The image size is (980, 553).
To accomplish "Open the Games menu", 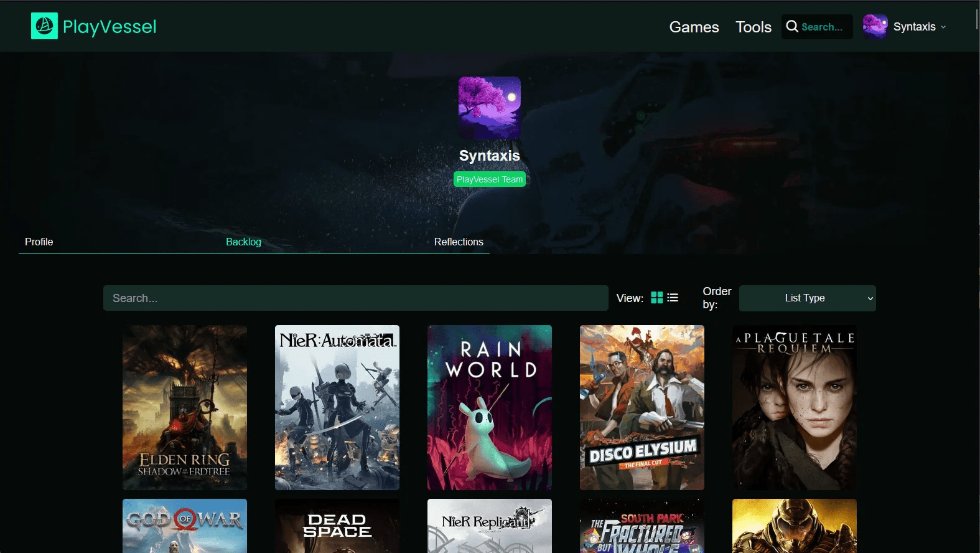I will 694,27.
